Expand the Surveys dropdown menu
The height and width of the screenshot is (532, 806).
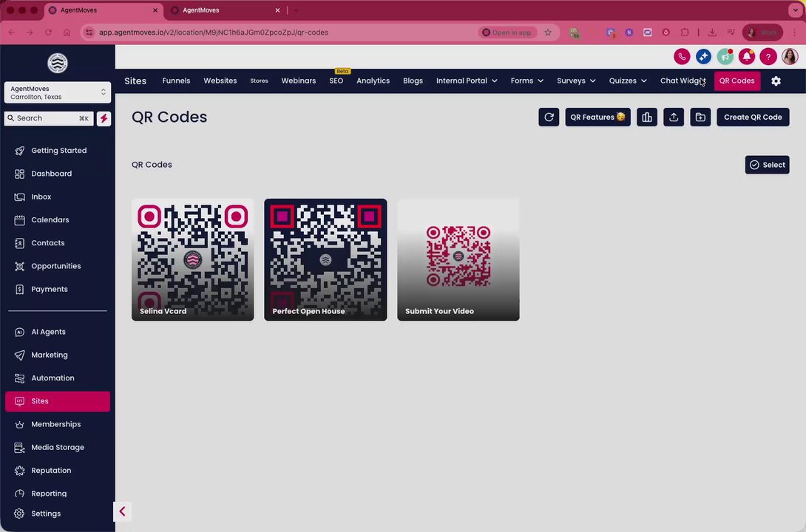(576, 81)
